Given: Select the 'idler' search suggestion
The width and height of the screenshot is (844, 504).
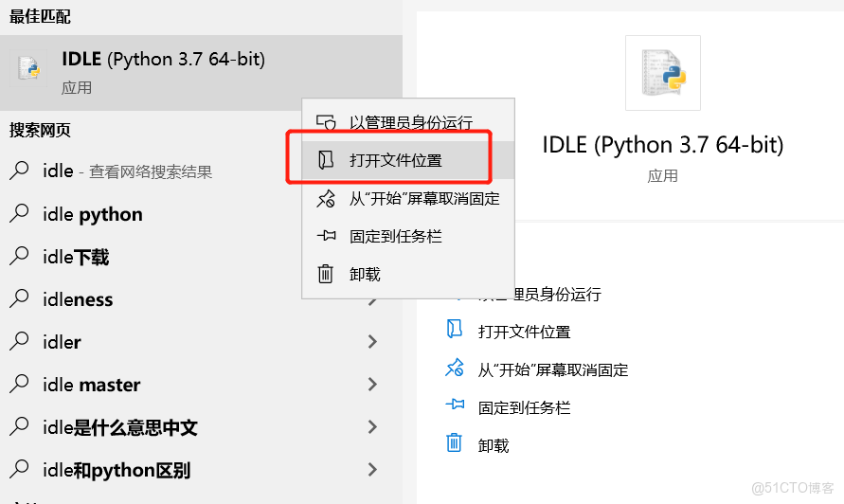Looking at the screenshot, I should (201, 342).
